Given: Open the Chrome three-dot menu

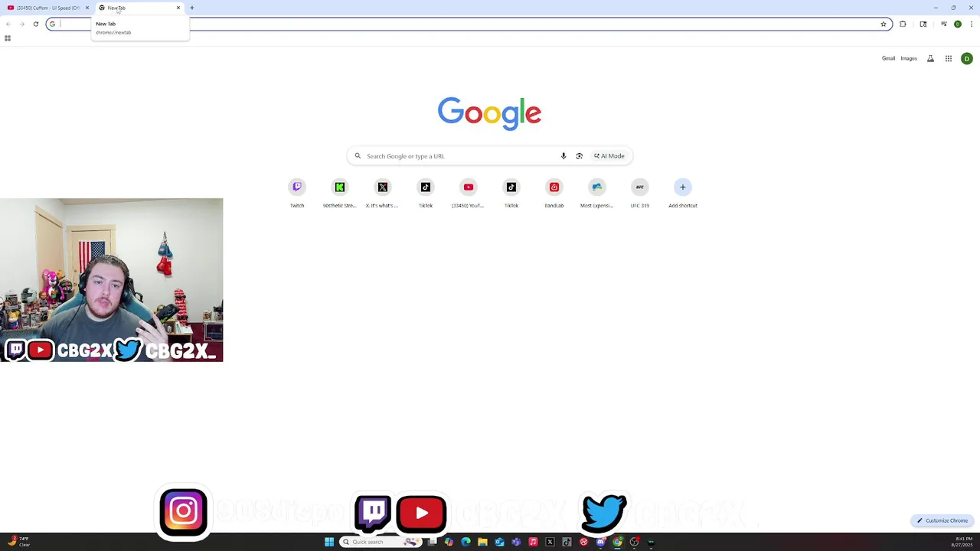Looking at the screenshot, I should tap(971, 24).
